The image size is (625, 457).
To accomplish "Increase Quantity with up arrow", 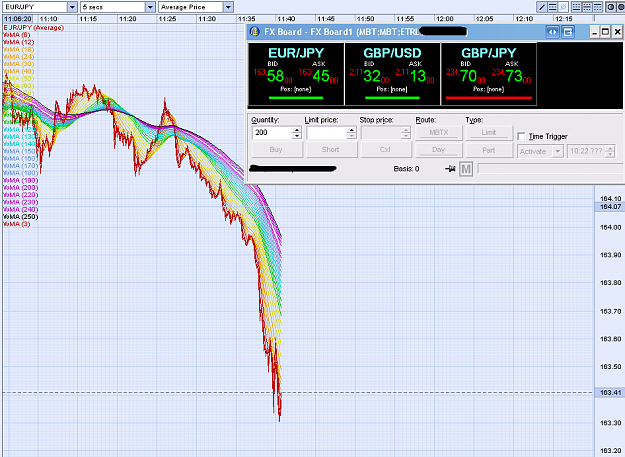I will [x=297, y=129].
